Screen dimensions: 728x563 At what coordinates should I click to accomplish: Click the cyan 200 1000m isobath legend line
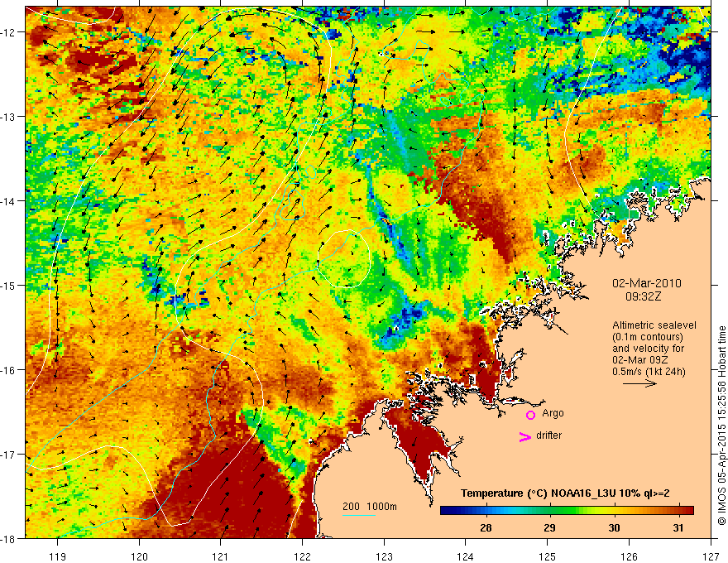click(x=359, y=515)
